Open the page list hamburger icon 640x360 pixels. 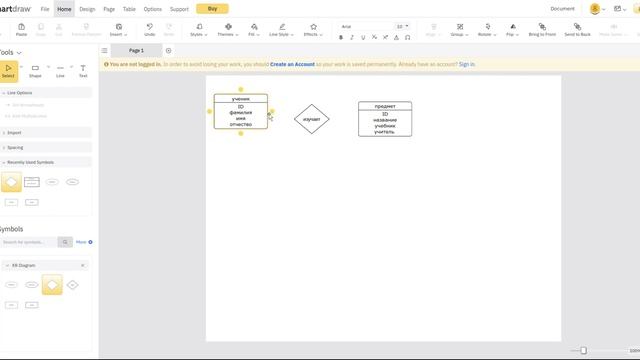point(104,51)
